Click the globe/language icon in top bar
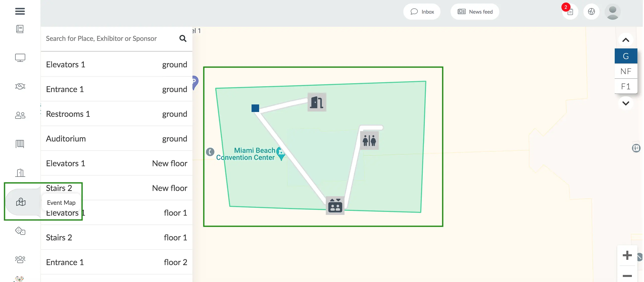 click(591, 12)
